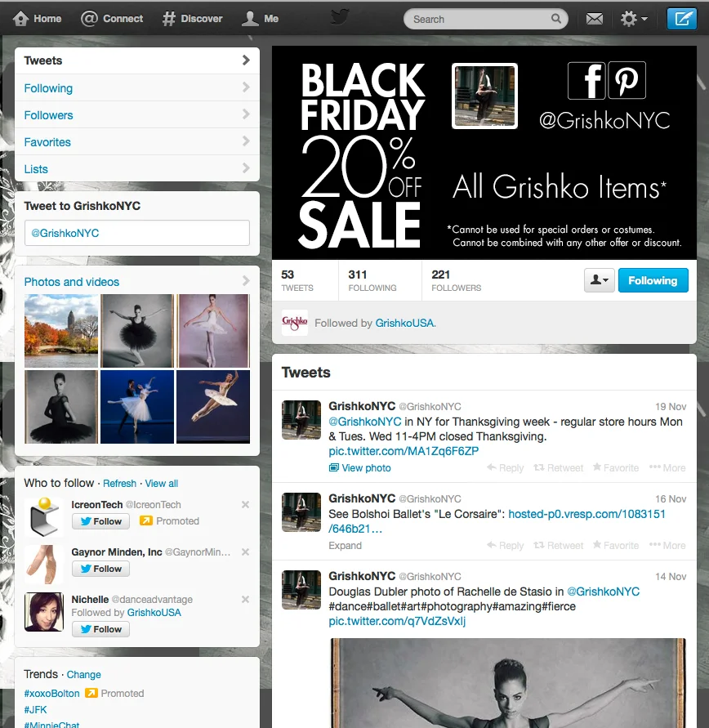709x728 pixels.
Task: Select Tweets in the sidebar menu
Action: [x=137, y=60]
